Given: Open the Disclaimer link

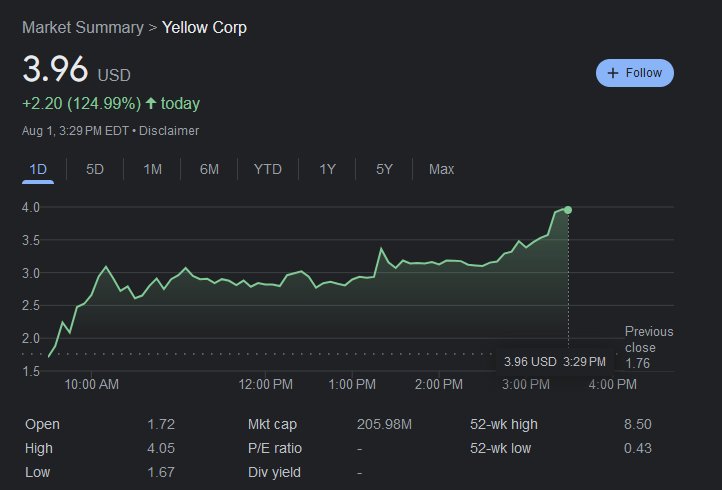Looking at the screenshot, I should point(169,131).
